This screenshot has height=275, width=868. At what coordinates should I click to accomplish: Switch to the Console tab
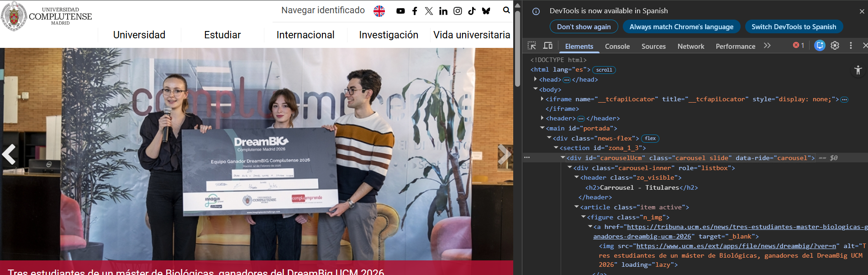pyautogui.click(x=617, y=47)
